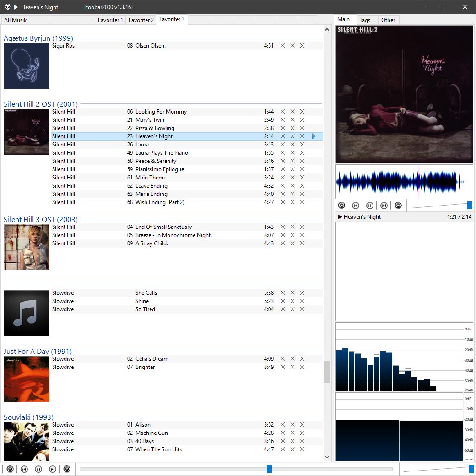476x476 pixels.
Task: Select the song When The Sun Hits
Action: point(158,449)
